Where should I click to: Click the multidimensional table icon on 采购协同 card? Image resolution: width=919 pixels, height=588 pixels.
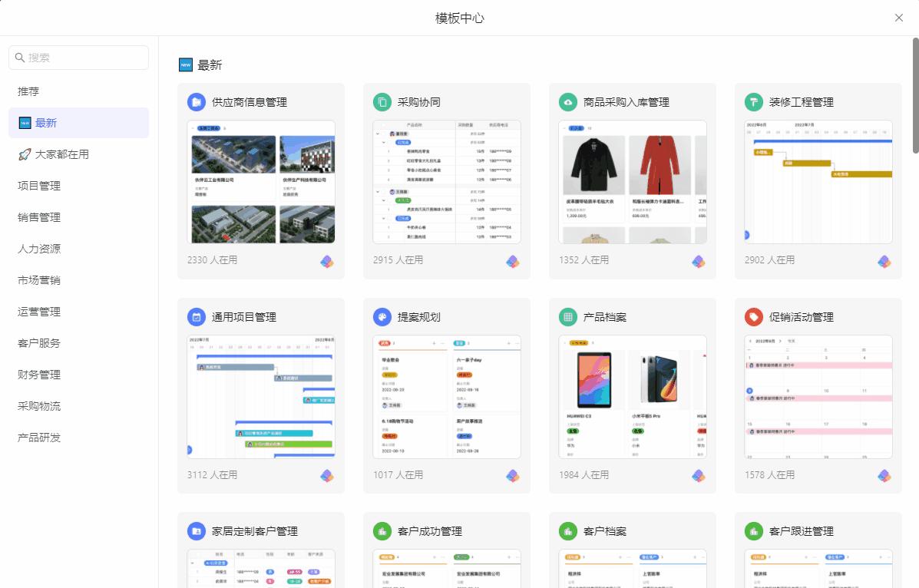[513, 261]
